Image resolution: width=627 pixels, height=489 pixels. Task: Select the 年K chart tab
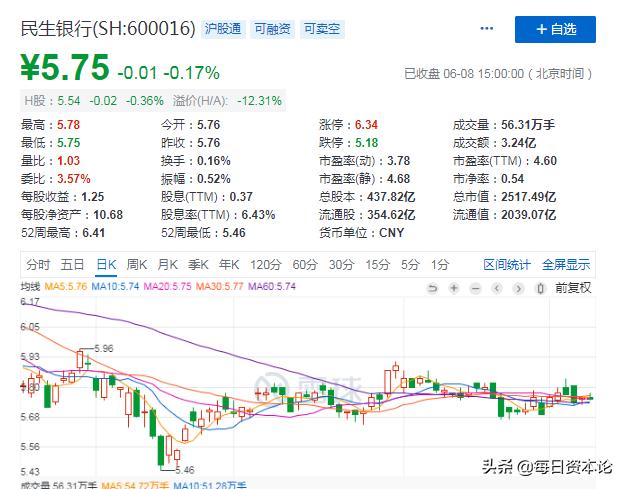[x=229, y=265]
